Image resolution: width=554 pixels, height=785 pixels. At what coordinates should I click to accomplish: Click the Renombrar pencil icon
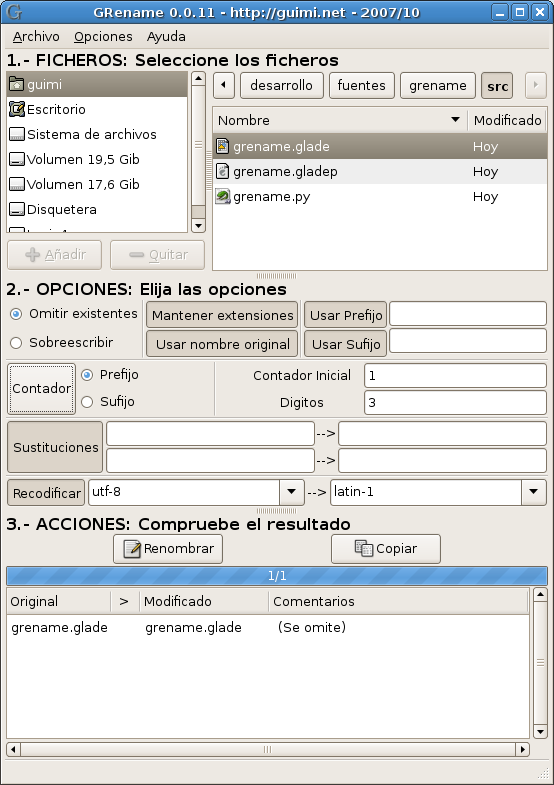(x=132, y=549)
